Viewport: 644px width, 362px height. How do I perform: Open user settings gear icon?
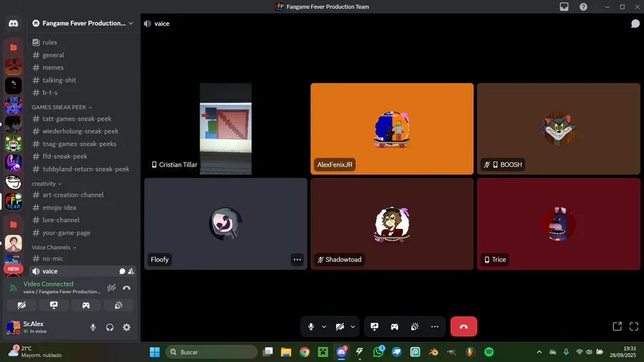[x=127, y=327]
